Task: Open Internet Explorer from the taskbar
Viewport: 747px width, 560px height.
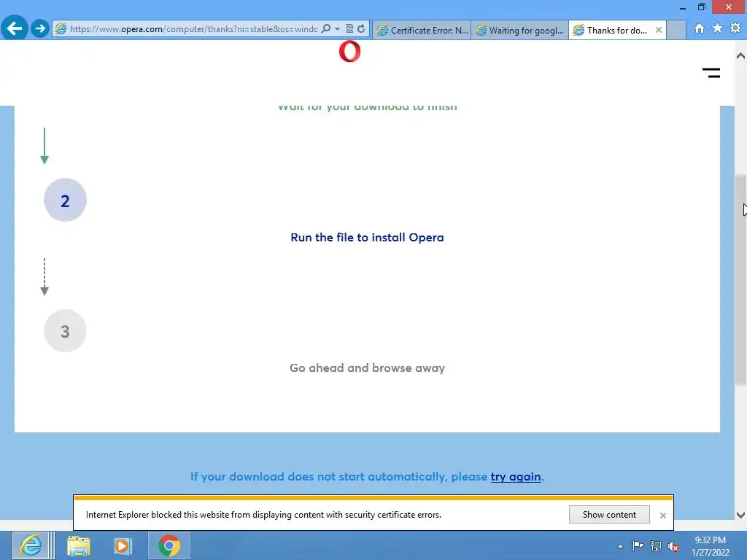Action: 31,545
